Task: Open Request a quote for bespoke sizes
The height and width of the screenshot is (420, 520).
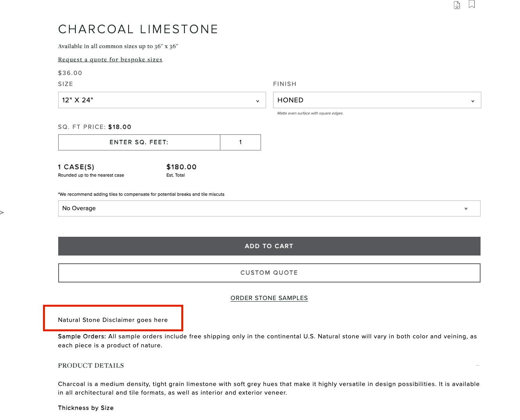Action: [x=110, y=59]
